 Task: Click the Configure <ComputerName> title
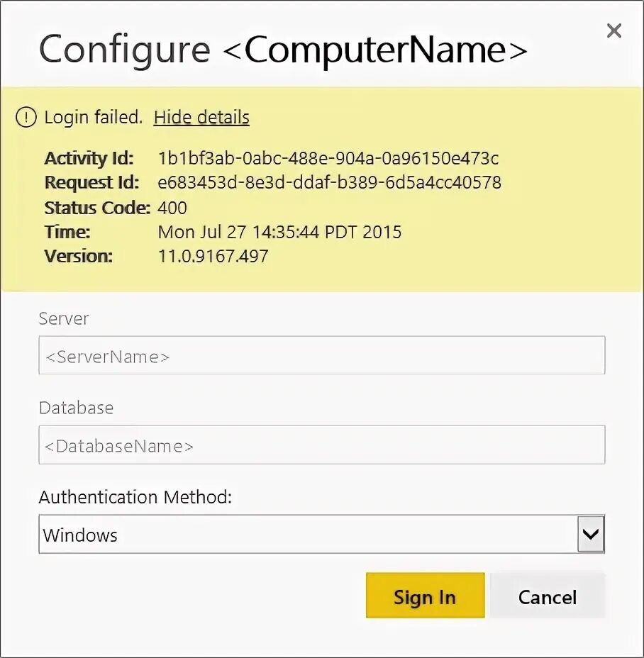tap(283, 50)
